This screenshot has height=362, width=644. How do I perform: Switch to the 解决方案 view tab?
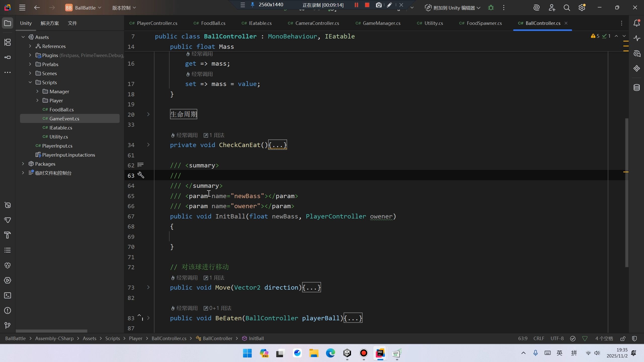click(x=50, y=23)
